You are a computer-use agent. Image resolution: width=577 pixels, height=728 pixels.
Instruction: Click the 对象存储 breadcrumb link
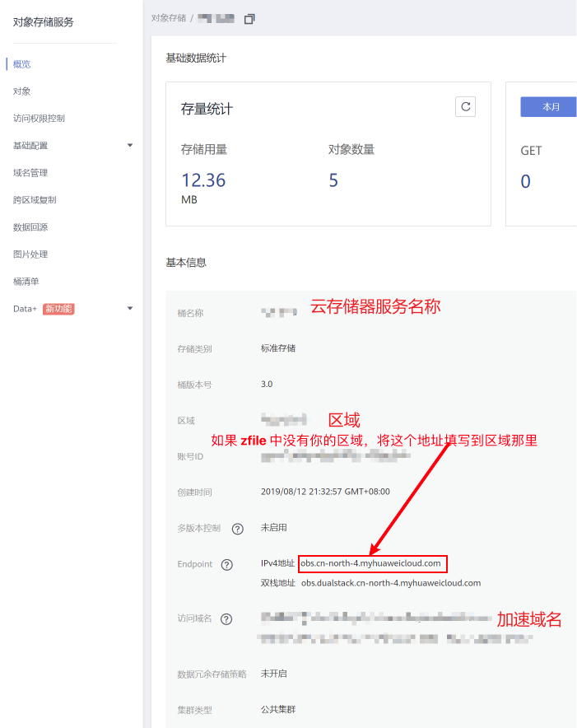click(168, 18)
